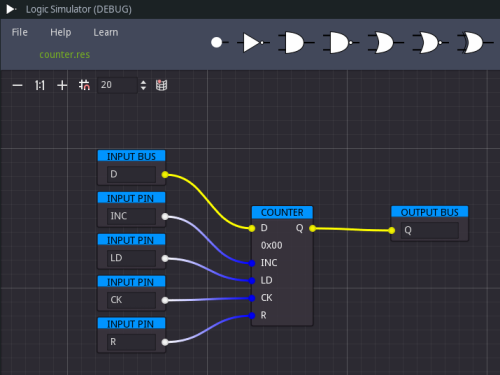
Task: Click the window play icon in the title bar
Action: [x=11, y=9]
